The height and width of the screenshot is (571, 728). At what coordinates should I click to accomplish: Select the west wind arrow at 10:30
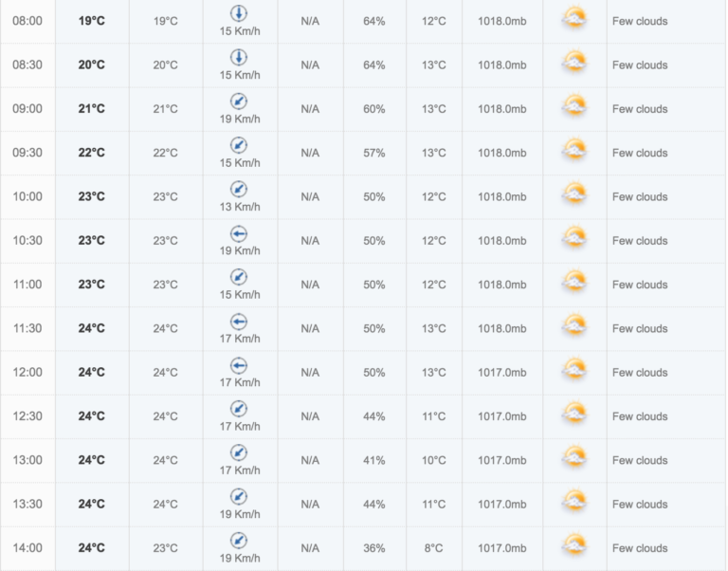point(239,233)
